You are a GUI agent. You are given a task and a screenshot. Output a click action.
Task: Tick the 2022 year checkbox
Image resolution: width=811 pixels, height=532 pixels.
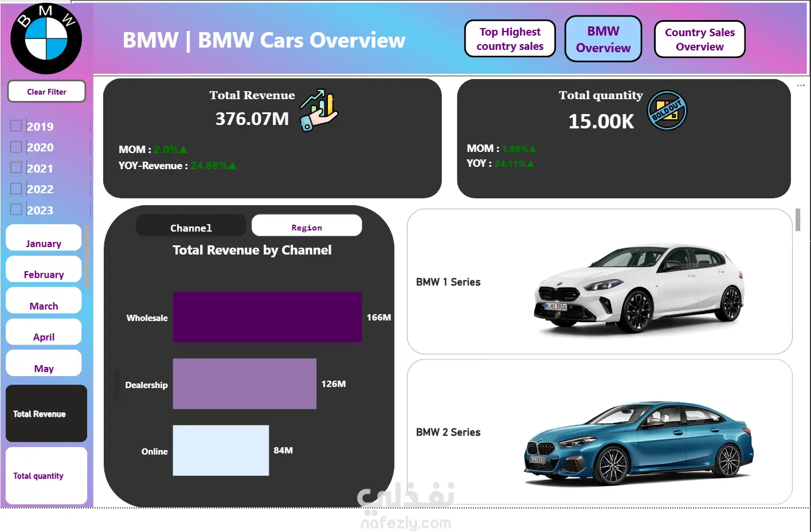click(x=16, y=188)
